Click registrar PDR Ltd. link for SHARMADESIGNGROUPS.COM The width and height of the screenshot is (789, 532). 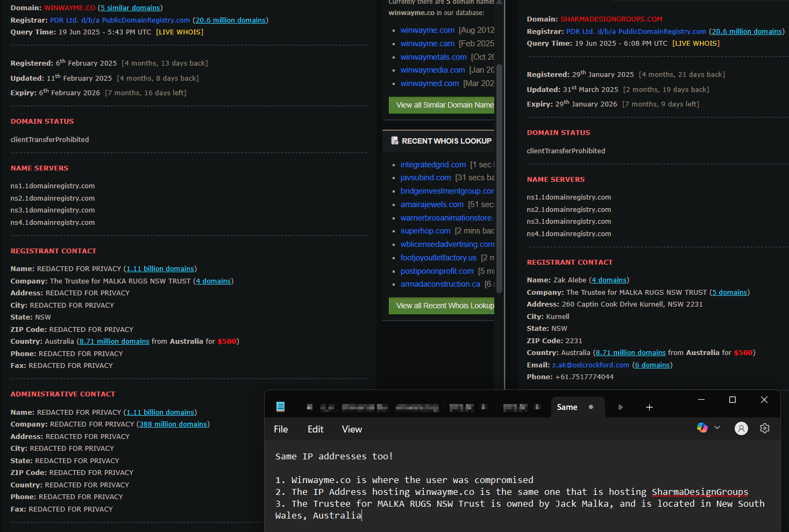point(636,32)
